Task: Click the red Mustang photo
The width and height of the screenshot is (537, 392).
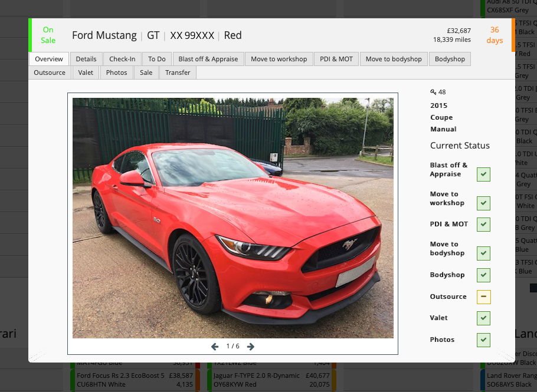Action: [233, 218]
